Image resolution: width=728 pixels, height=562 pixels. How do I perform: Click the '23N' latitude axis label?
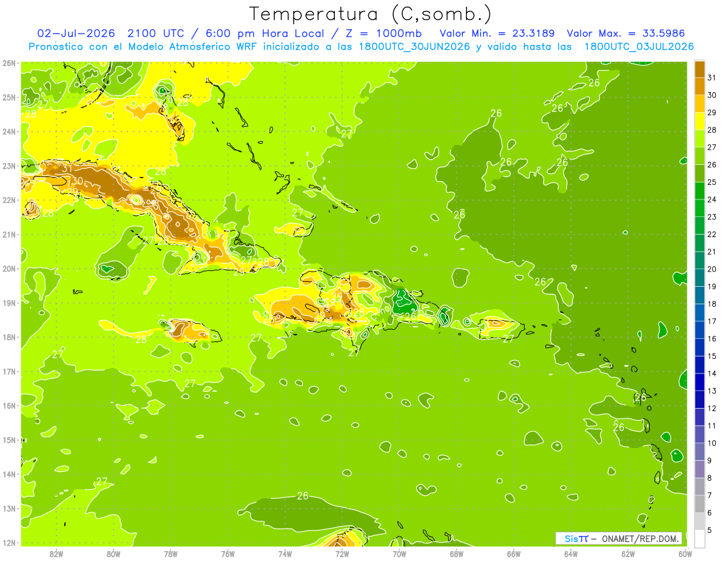coord(8,166)
